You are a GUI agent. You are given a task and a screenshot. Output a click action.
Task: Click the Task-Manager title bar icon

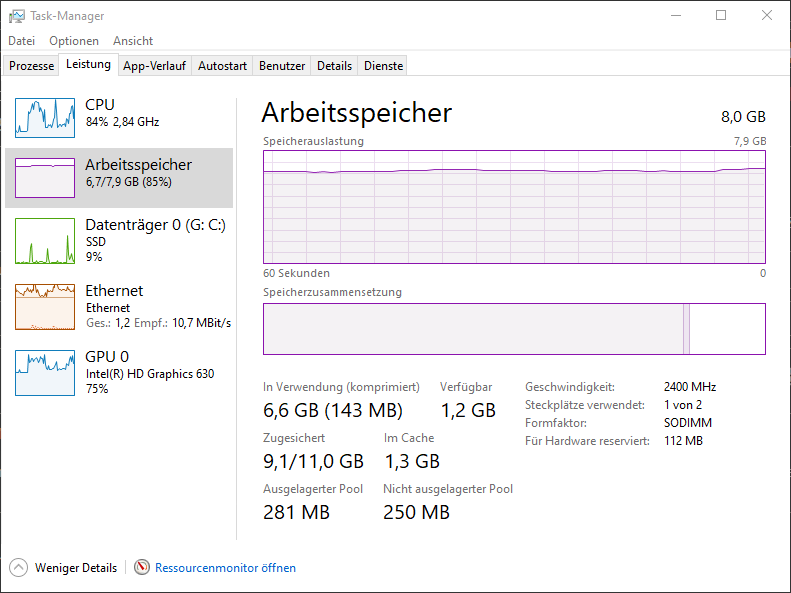[x=17, y=16]
